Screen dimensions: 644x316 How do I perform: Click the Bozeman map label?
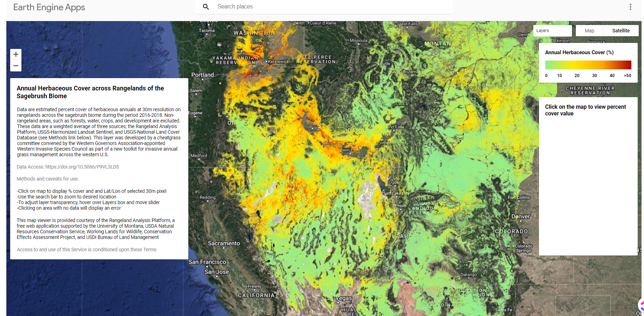pyautogui.click(x=411, y=72)
